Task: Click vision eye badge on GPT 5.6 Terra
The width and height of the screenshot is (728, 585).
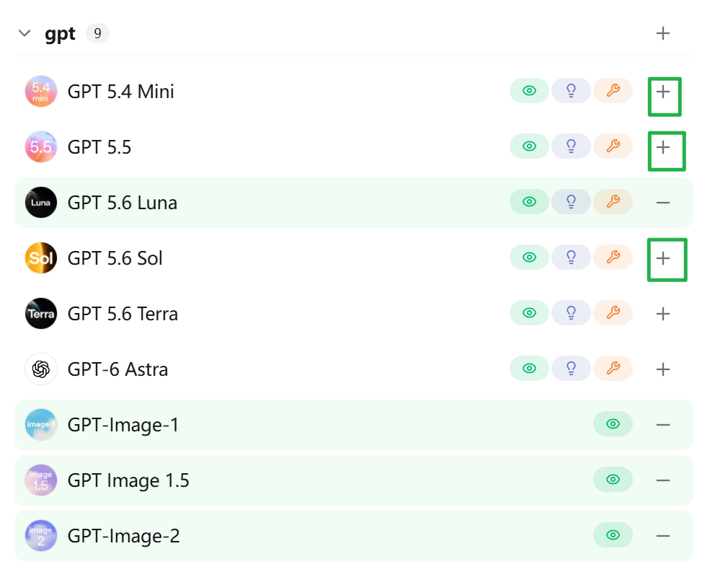Action: coord(529,313)
